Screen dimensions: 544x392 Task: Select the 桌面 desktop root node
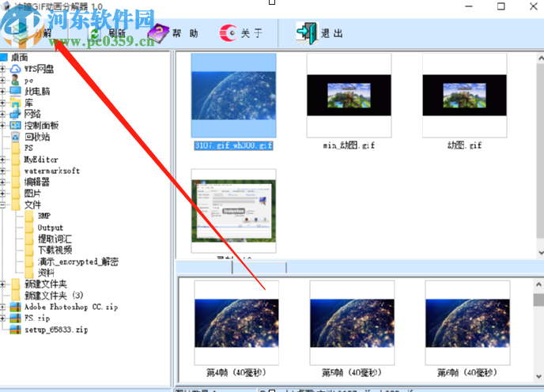coord(19,57)
